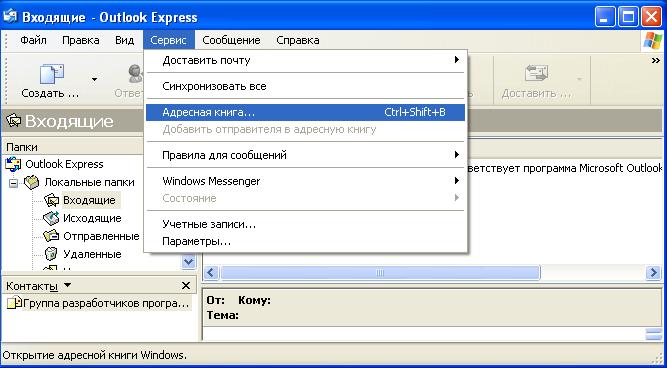Click the Удаленные trash bin icon
667x368 pixels.
pos(51,254)
